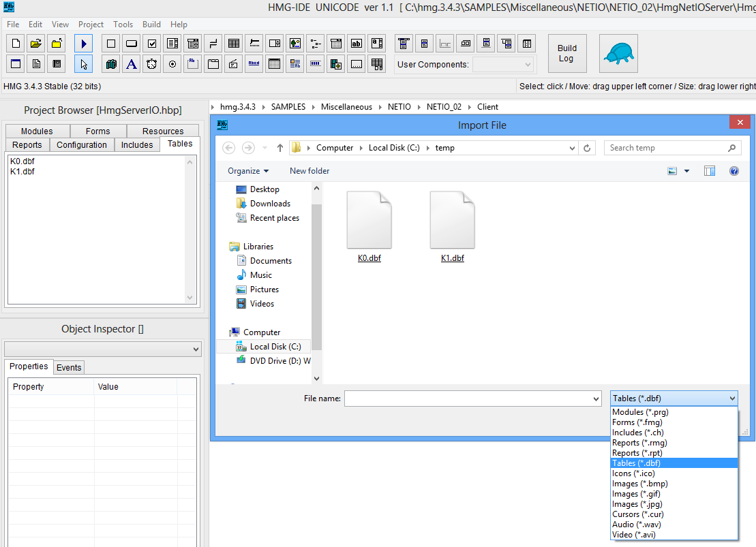Select the Label control 'A' icon

coord(131,63)
